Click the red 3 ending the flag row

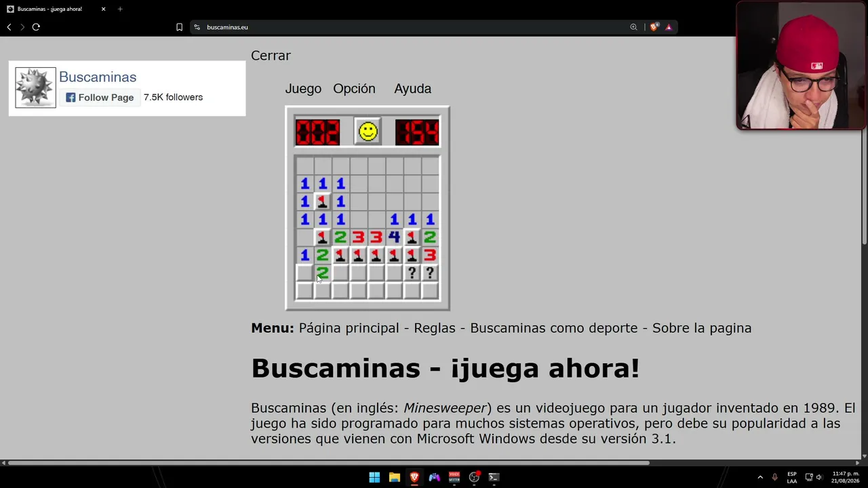(x=430, y=255)
